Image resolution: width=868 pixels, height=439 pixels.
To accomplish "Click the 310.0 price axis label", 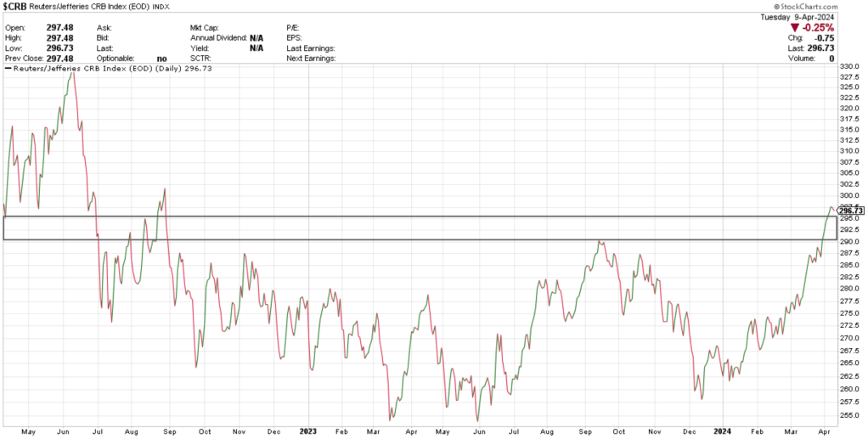I will click(850, 151).
